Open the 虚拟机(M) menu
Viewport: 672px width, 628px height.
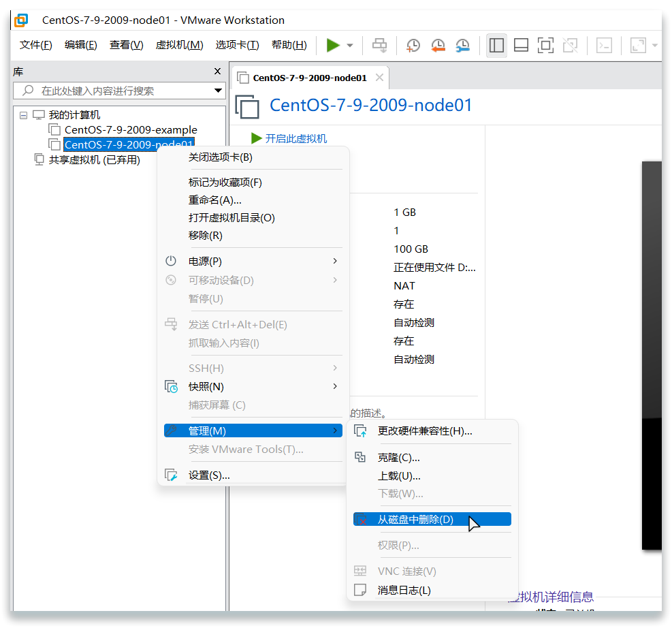[x=179, y=44]
